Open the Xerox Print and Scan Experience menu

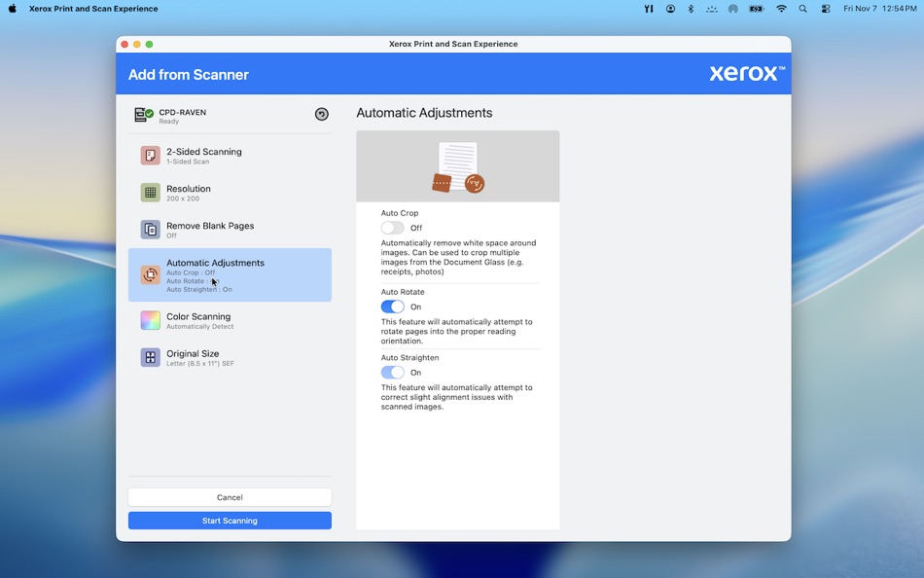point(93,8)
